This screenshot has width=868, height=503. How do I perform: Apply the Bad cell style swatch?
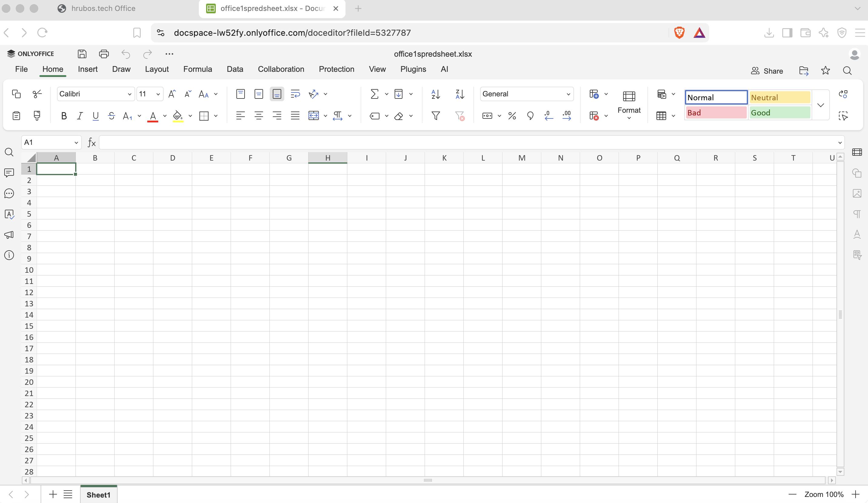716,113
